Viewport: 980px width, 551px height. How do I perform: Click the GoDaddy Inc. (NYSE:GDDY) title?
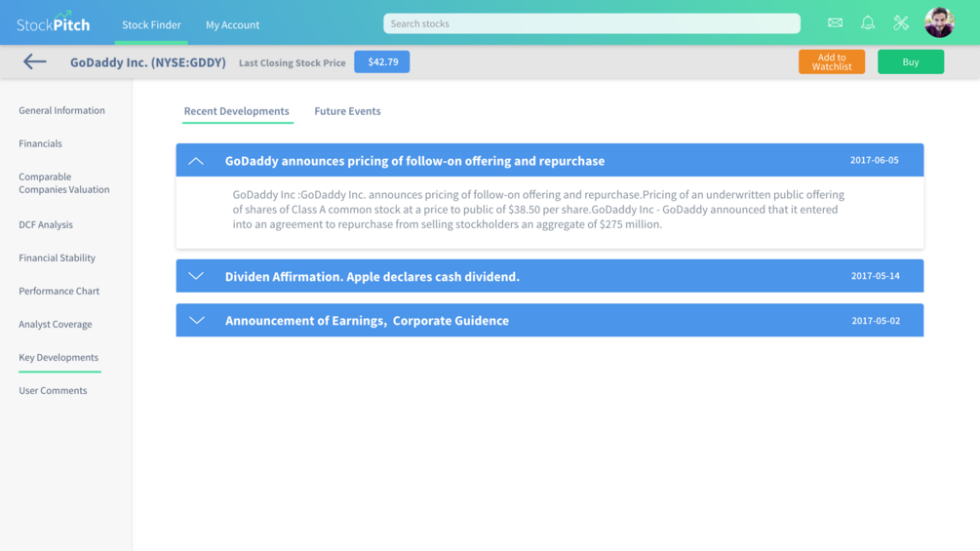click(148, 62)
